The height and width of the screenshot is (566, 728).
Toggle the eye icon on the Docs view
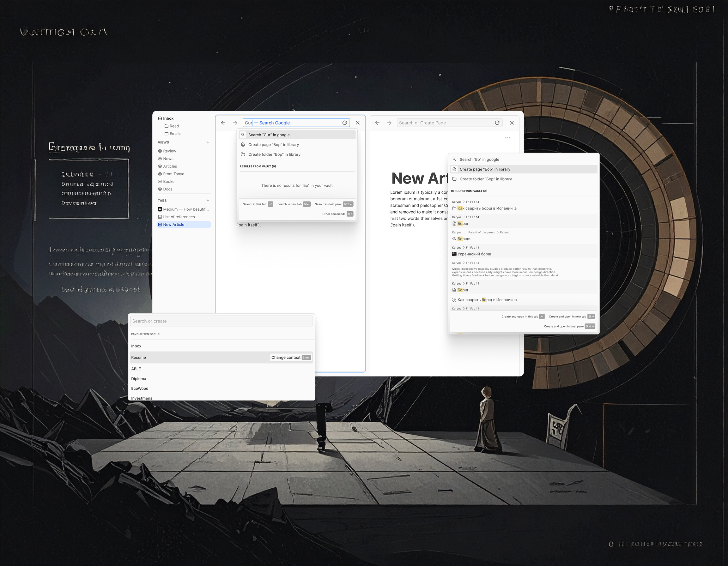160,189
